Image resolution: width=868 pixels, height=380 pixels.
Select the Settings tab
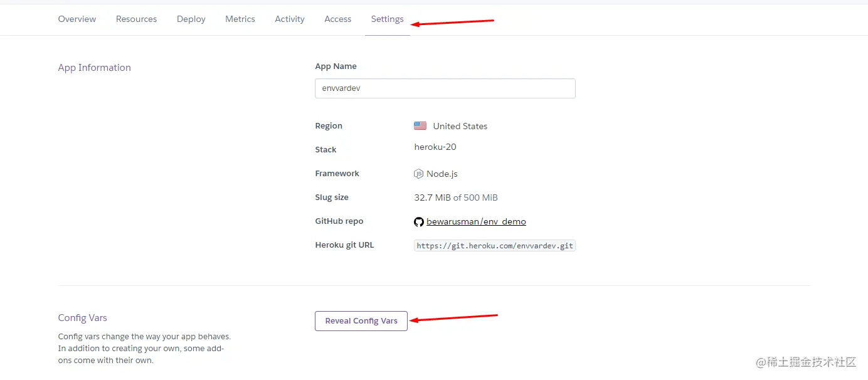pyautogui.click(x=388, y=19)
